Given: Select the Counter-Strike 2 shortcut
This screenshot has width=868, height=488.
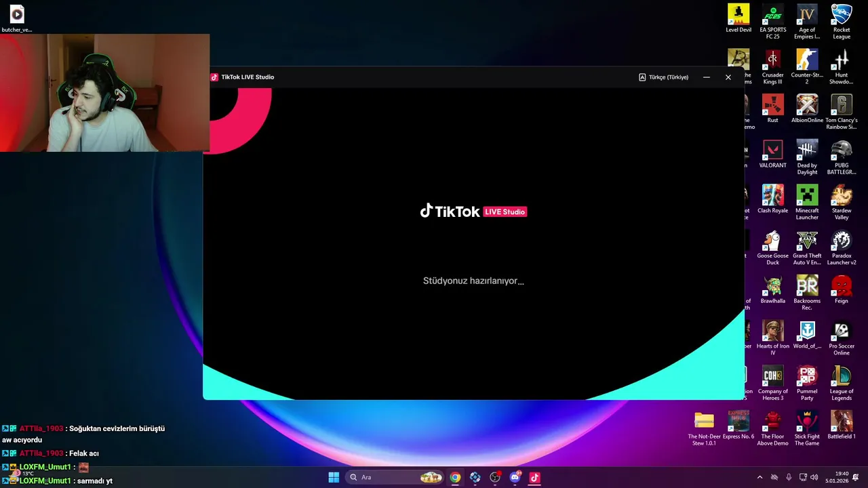Looking at the screenshot, I should pos(807,67).
